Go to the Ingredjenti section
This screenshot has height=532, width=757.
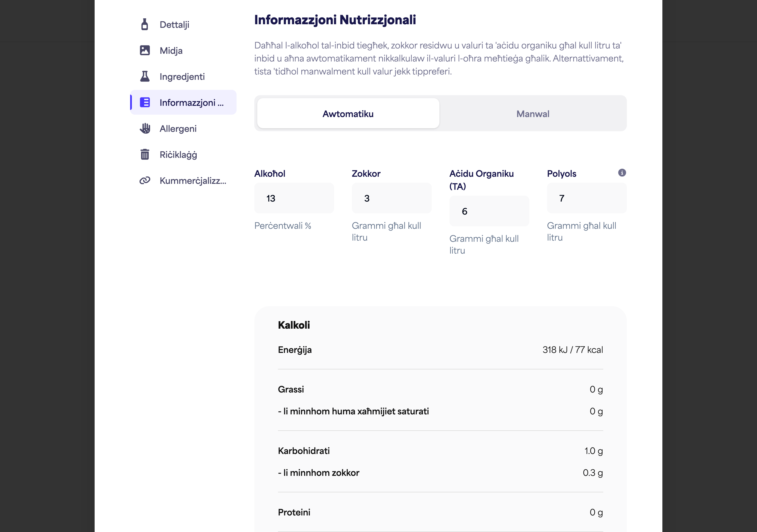point(183,77)
